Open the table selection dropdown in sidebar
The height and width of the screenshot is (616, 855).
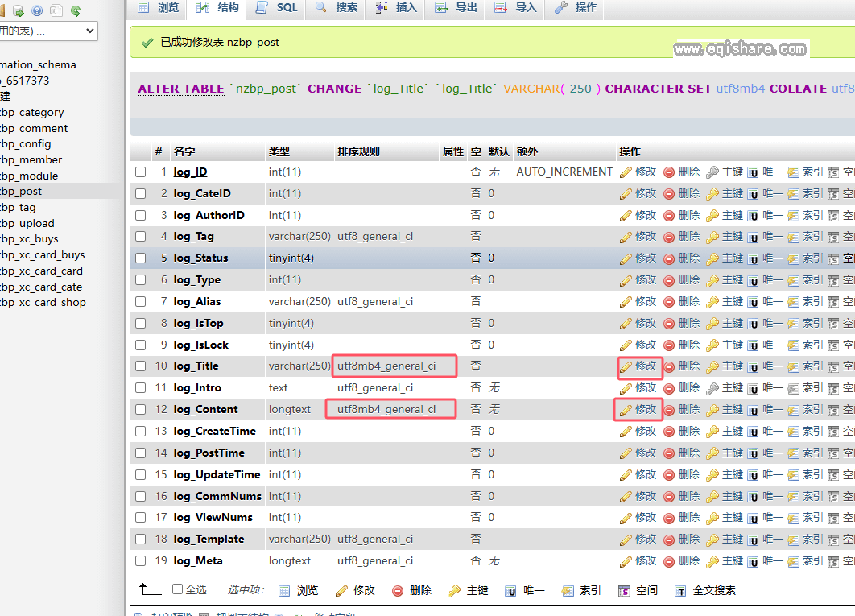coord(50,31)
